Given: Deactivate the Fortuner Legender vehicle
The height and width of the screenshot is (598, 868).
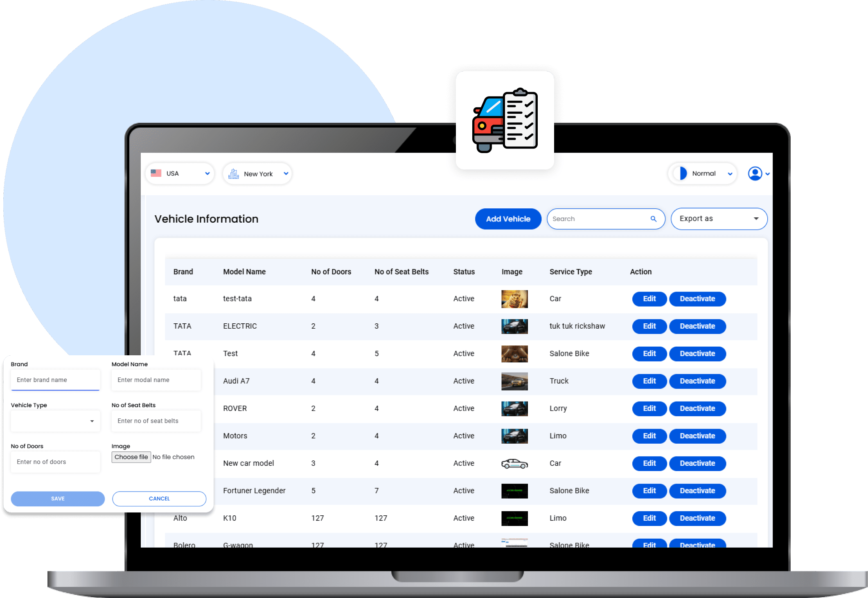Looking at the screenshot, I should point(697,491).
